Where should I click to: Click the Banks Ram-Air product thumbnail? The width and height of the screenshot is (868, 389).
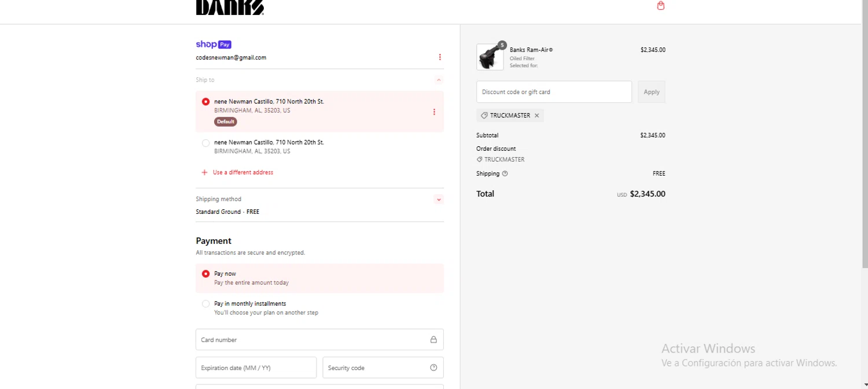coord(490,57)
